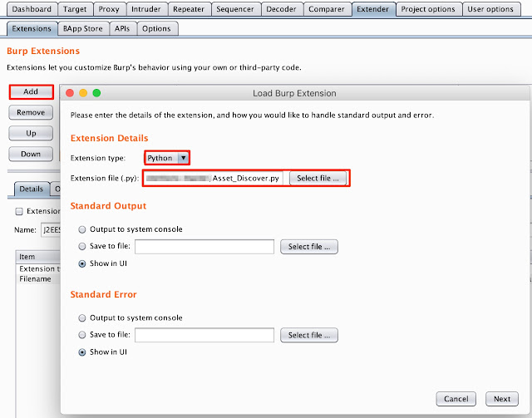Select the Filename row in the table
This screenshot has width=532, height=418.
(38, 279)
